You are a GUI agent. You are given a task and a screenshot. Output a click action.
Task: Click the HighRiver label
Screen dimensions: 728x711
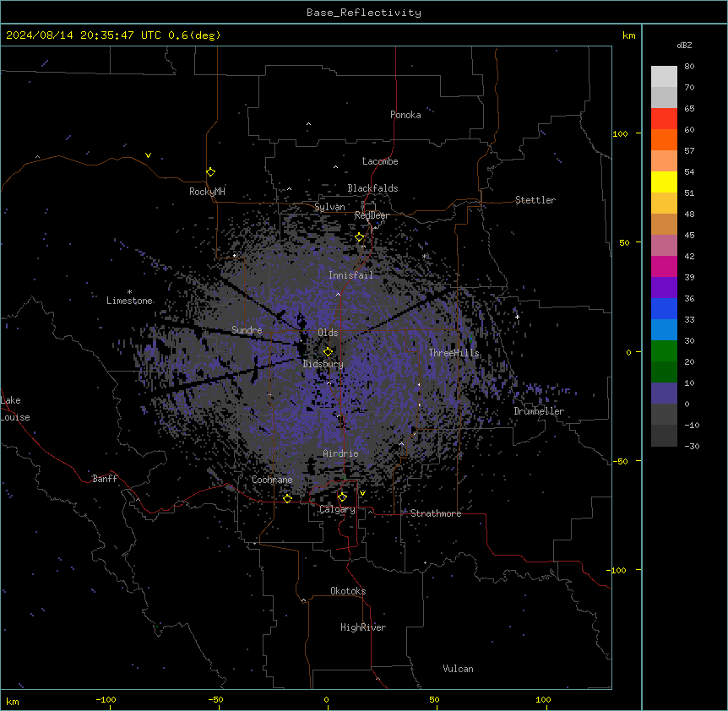(363, 627)
